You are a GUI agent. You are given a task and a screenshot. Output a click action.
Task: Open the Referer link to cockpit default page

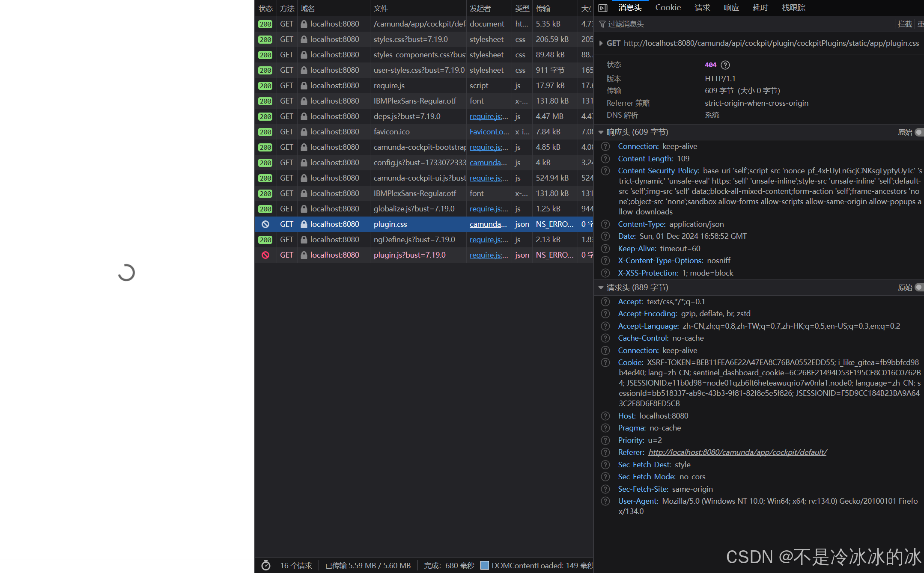737,452
